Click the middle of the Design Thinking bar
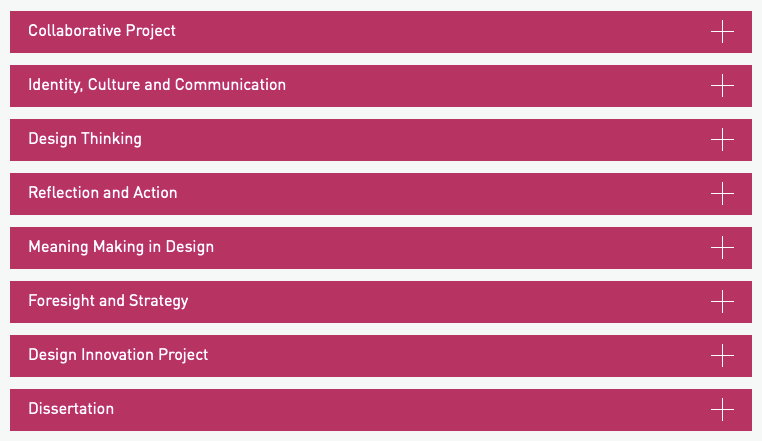This screenshot has width=762, height=441. (380, 140)
